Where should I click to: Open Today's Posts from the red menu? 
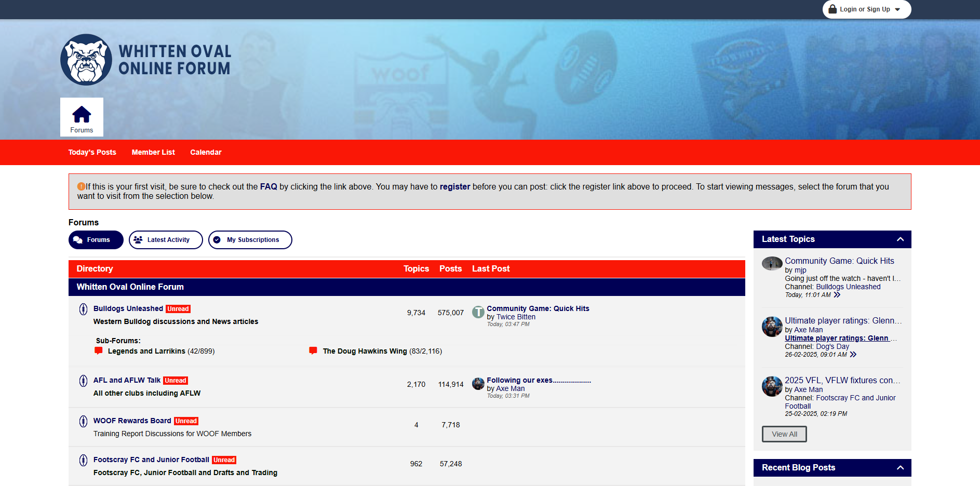click(92, 153)
